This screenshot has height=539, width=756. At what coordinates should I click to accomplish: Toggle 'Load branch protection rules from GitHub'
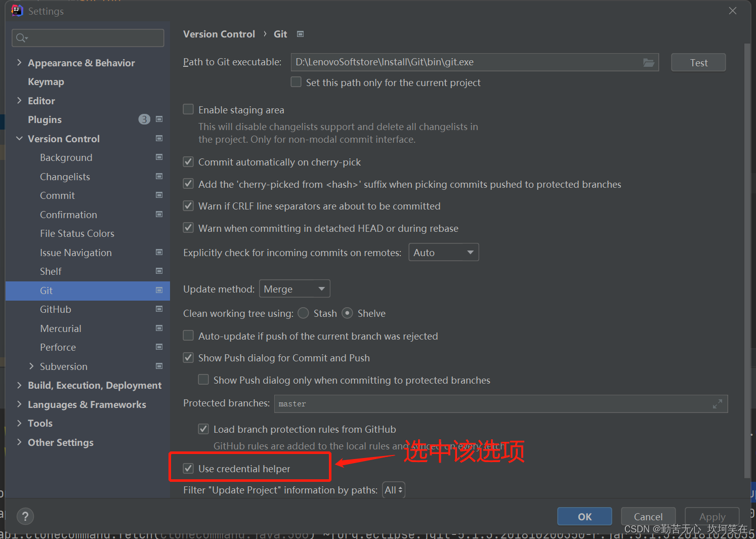[x=203, y=429]
